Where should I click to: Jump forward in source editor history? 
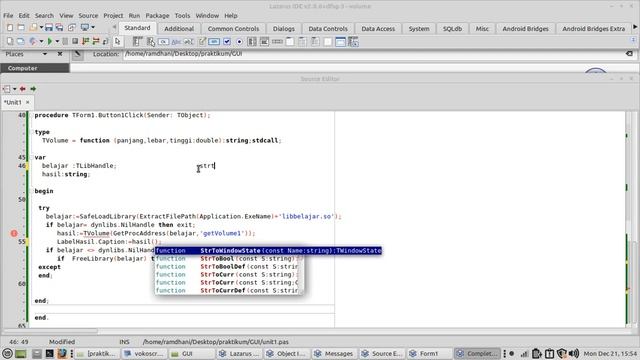(33, 89)
